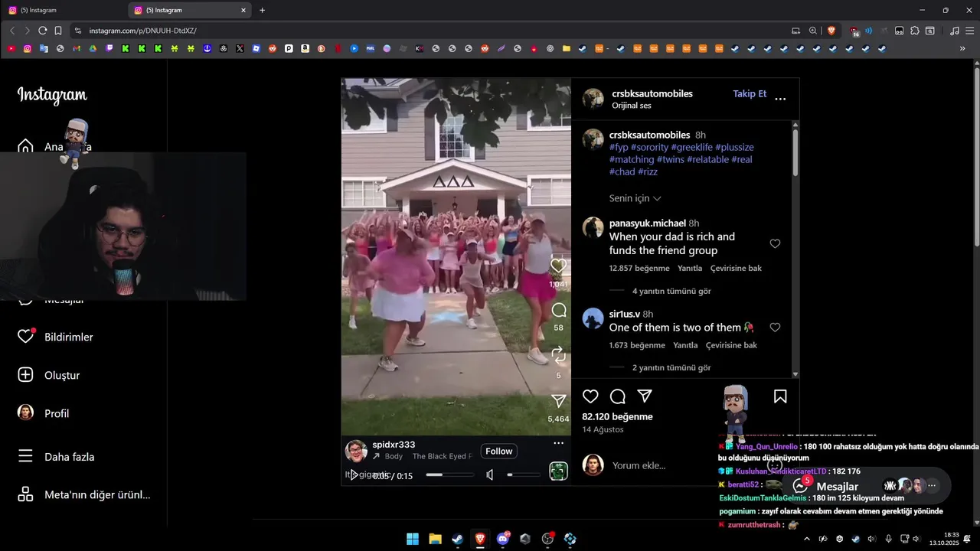The height and width of the screenshot is (551, 980).
Task: Open Windows Start menu
Action: point(413,539)
